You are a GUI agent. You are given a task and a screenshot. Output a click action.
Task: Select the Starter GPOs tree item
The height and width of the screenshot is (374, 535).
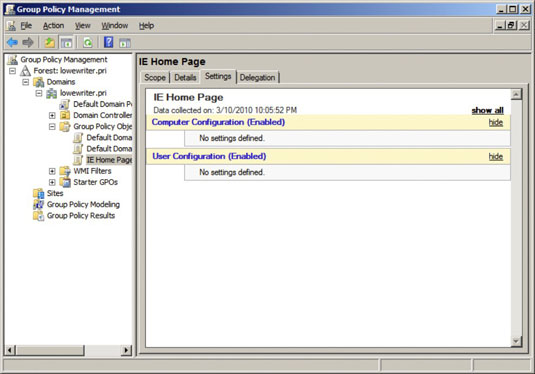pyautogui.click(x=96, y=182)
